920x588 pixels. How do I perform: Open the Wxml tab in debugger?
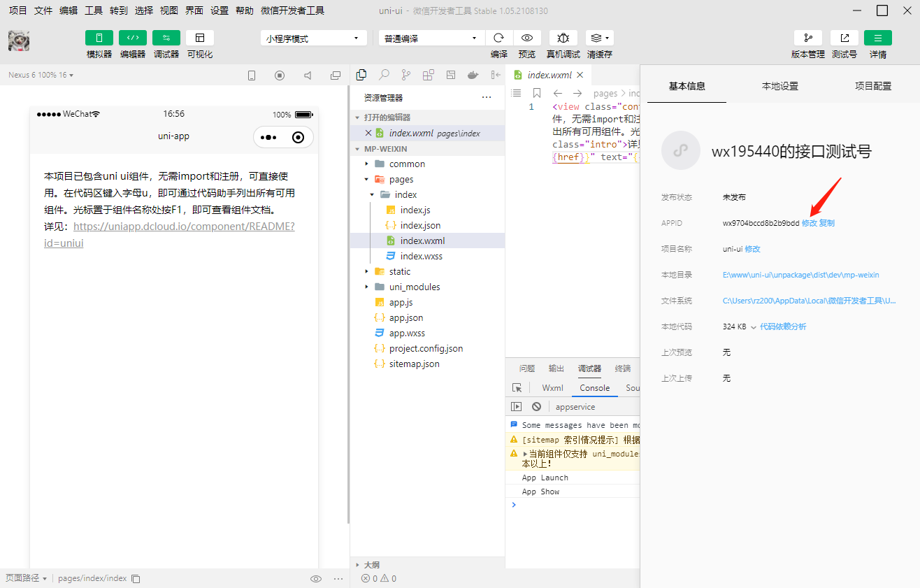(x=553, y=388)
